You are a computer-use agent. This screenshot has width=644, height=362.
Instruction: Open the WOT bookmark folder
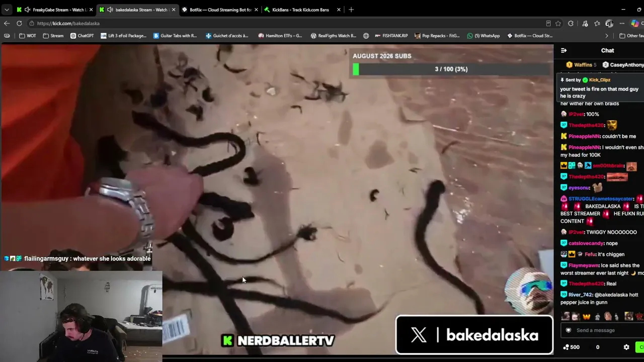tap(28, 36)
